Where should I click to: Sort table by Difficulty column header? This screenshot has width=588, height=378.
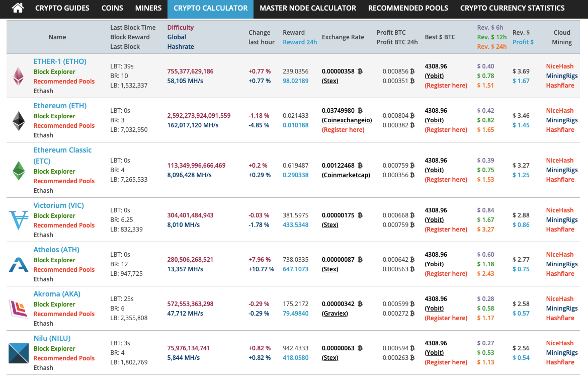[x=180, y=27]
